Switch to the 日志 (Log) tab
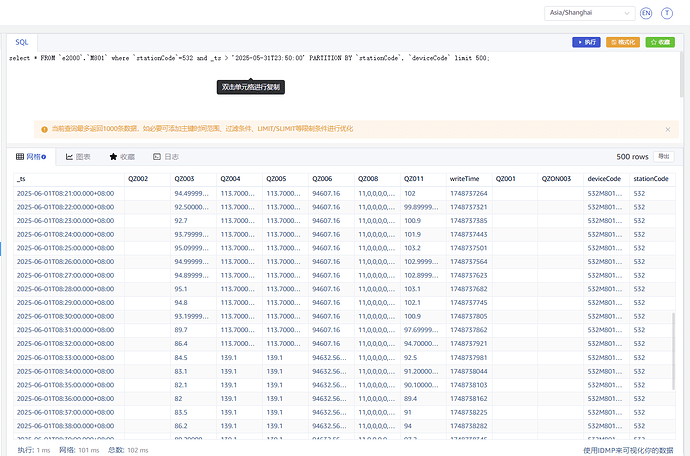The width and height of the screenshot is (690, 456). 166,157
